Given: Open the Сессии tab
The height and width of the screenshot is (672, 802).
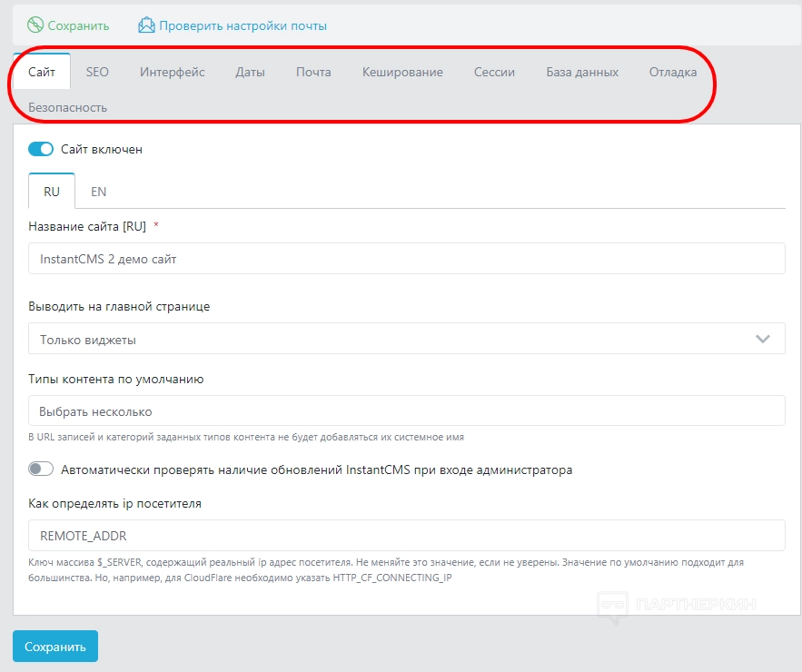Looking at the screenshot, I should click(x=494, y=72).
